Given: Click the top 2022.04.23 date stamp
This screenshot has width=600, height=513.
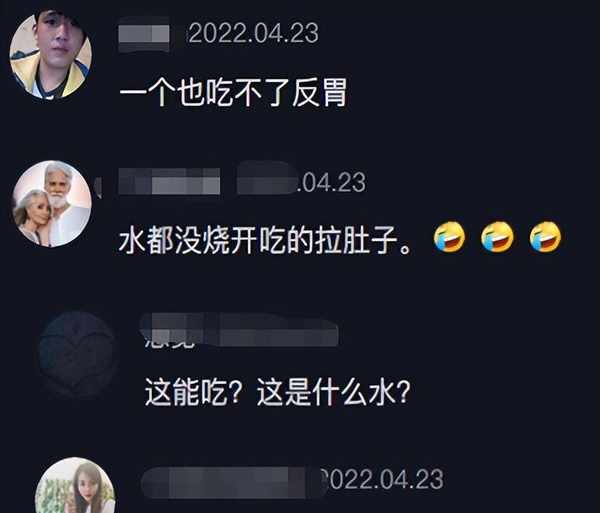Looking at the screenshot, I should (253, 33).
